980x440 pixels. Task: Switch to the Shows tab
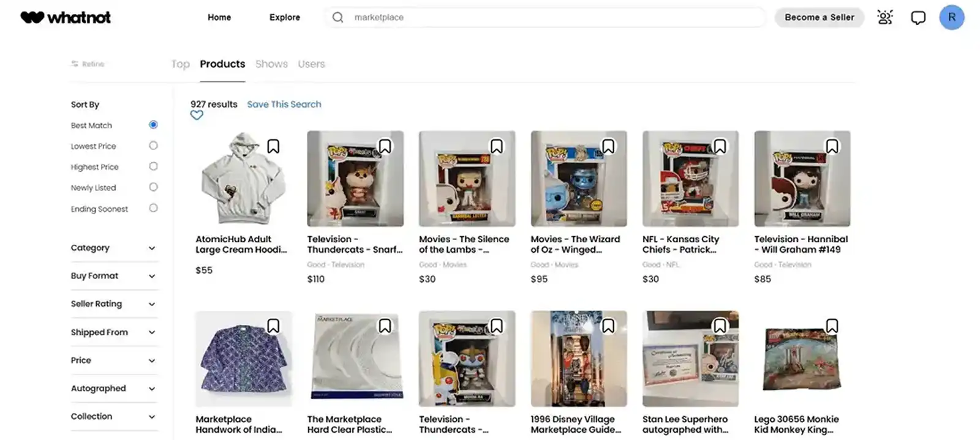point(271,64)
